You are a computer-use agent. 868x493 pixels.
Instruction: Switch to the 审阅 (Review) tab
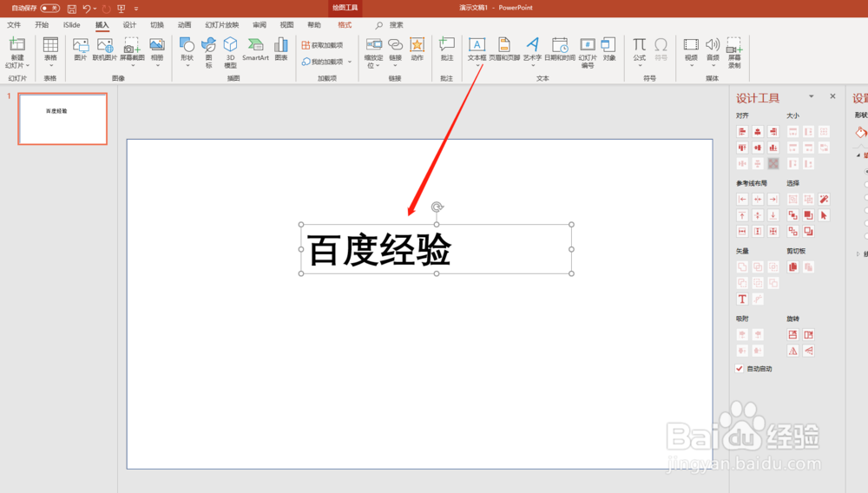[x=260, y=25]
